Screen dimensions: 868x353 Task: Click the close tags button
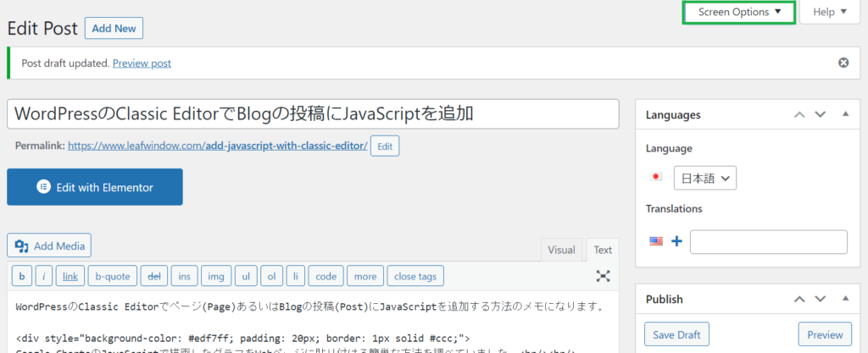click(415, 276)
